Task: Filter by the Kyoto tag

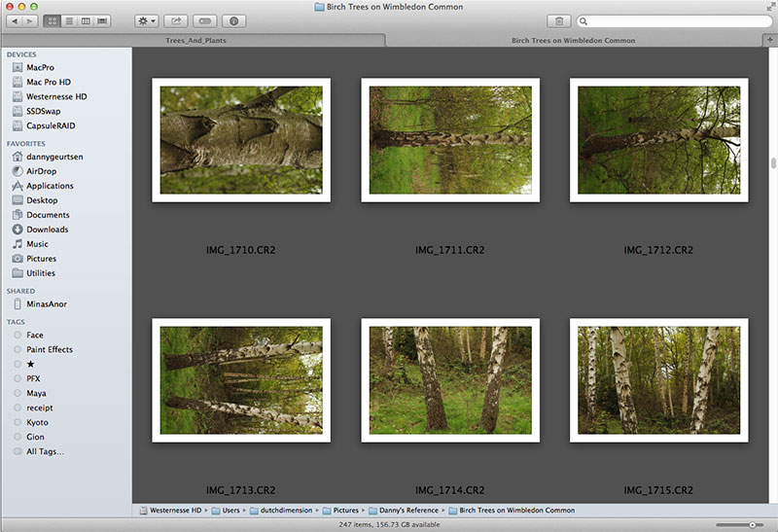Action: [x=37, y=422]
